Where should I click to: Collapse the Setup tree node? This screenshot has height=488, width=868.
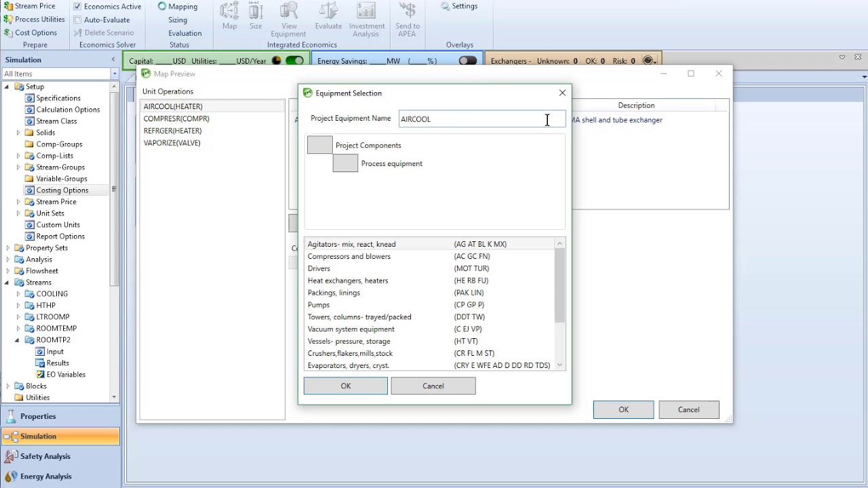(7, 87)
